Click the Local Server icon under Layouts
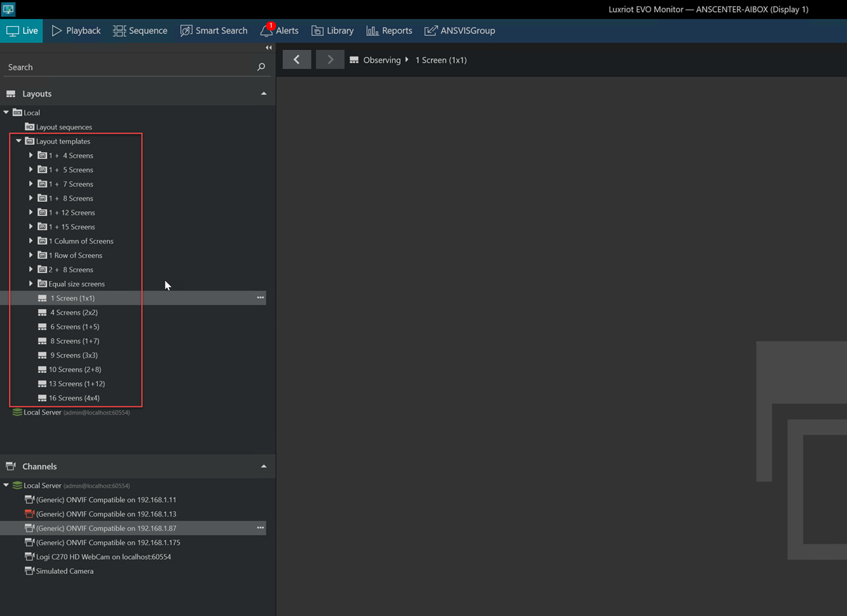 click(18, 413)
